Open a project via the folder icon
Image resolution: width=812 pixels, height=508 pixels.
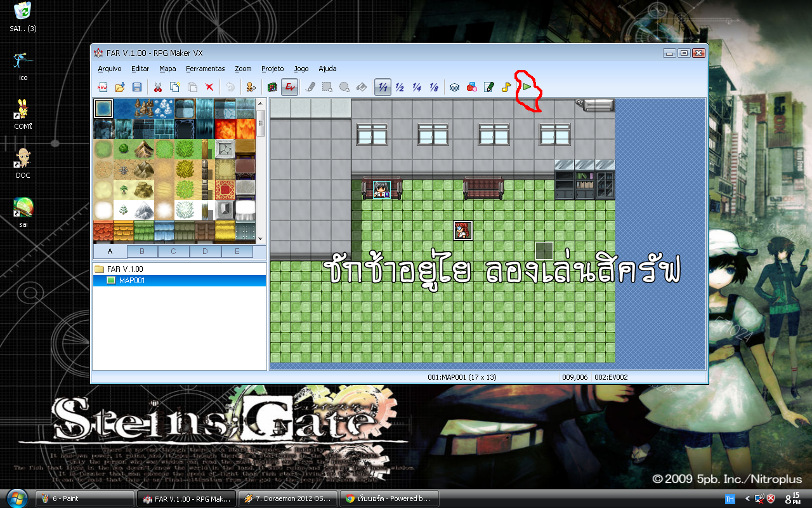coord(119,87)
